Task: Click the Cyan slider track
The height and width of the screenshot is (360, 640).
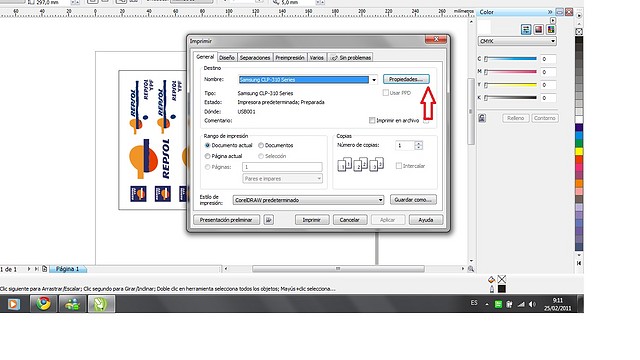Action: tap(510, 59)
